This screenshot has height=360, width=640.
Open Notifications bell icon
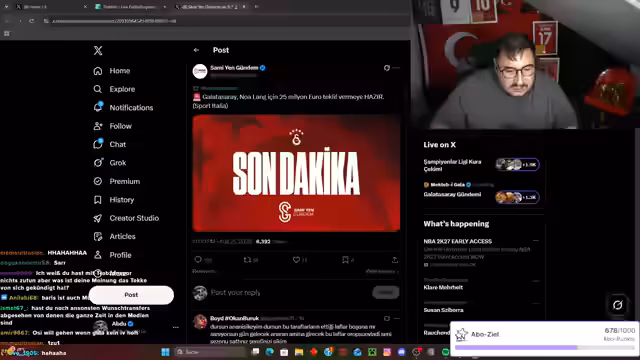(98, 107)
